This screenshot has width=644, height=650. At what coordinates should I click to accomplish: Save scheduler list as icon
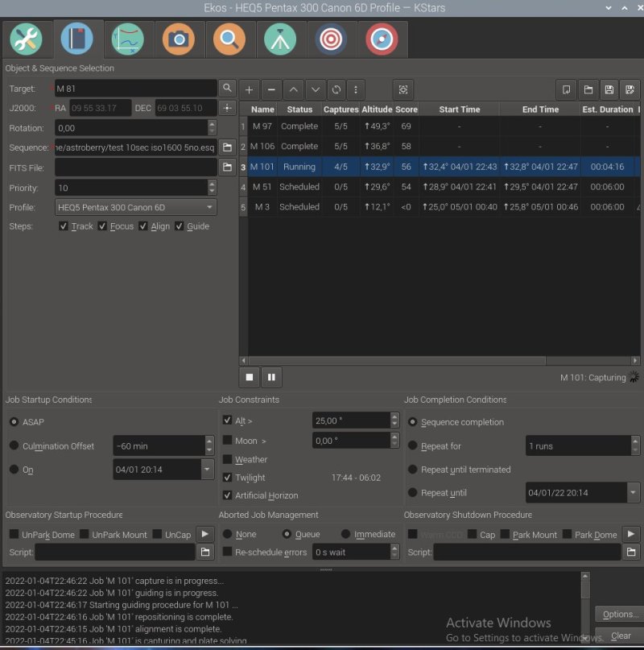pos(630,89)
